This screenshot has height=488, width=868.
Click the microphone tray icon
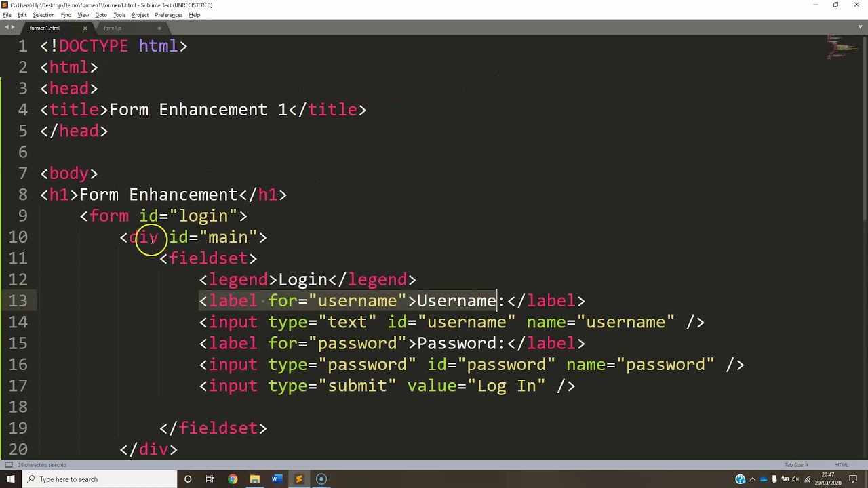[x=774, y=479]
